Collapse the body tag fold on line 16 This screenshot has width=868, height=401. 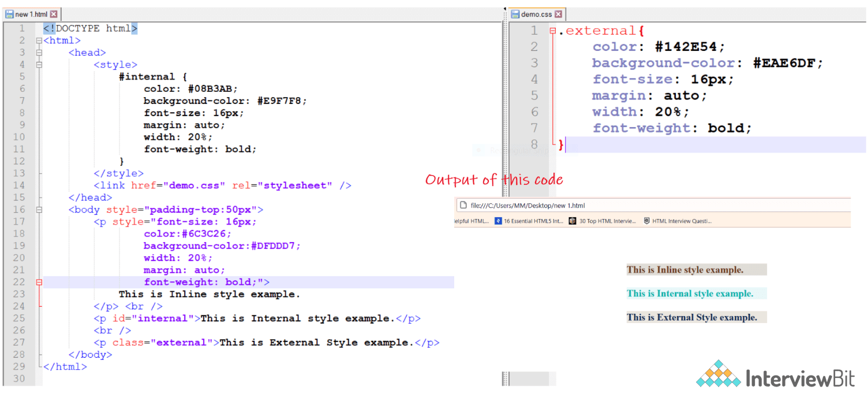pyautogui.click(x=39, y=210)
